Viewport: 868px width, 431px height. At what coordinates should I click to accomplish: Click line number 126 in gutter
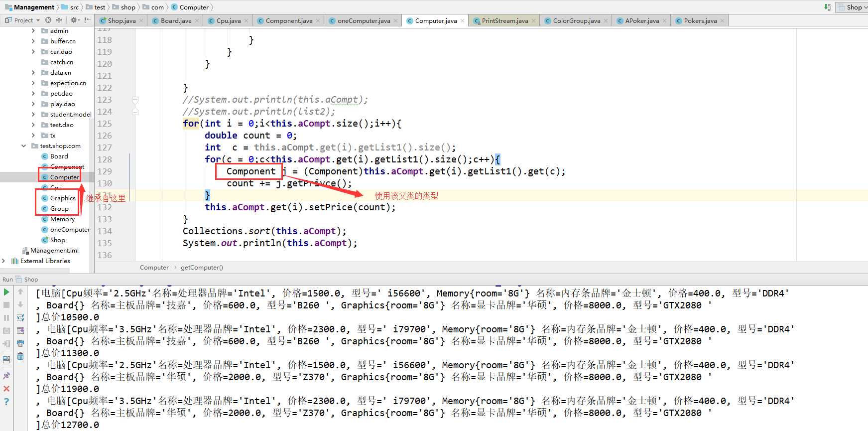click(105, 136)
